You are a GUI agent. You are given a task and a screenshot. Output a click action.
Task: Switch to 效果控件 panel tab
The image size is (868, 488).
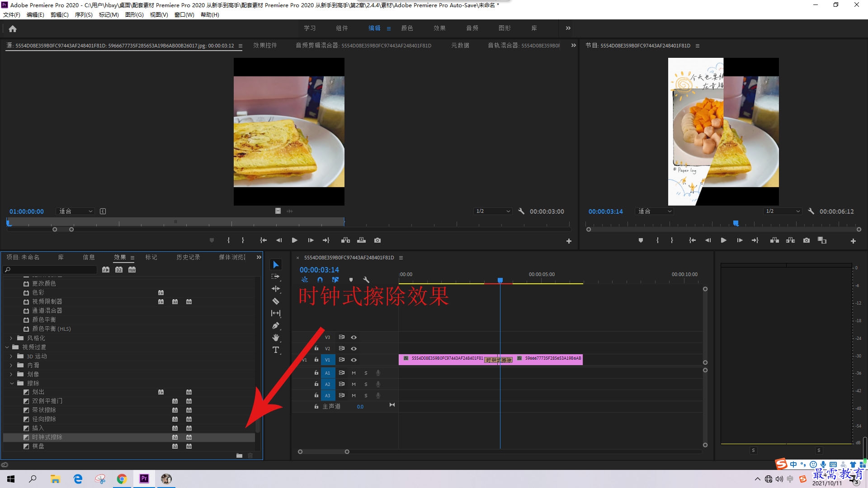point(265,46)
